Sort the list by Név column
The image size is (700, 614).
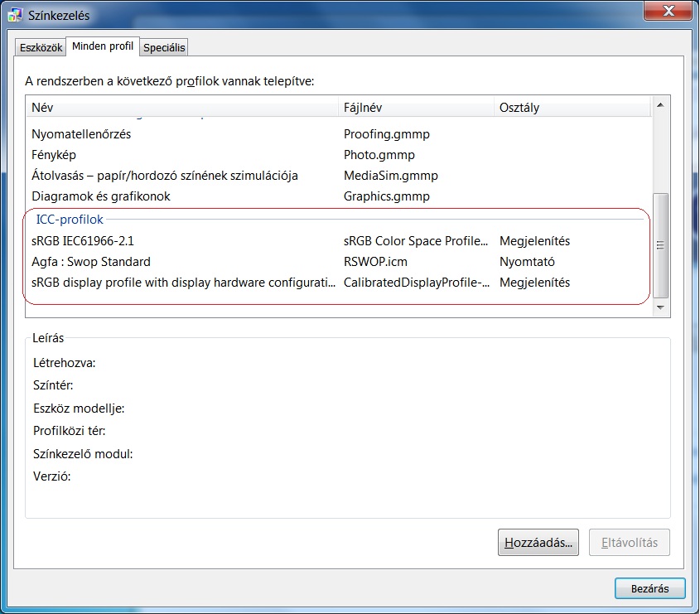(x=182, y=108)
